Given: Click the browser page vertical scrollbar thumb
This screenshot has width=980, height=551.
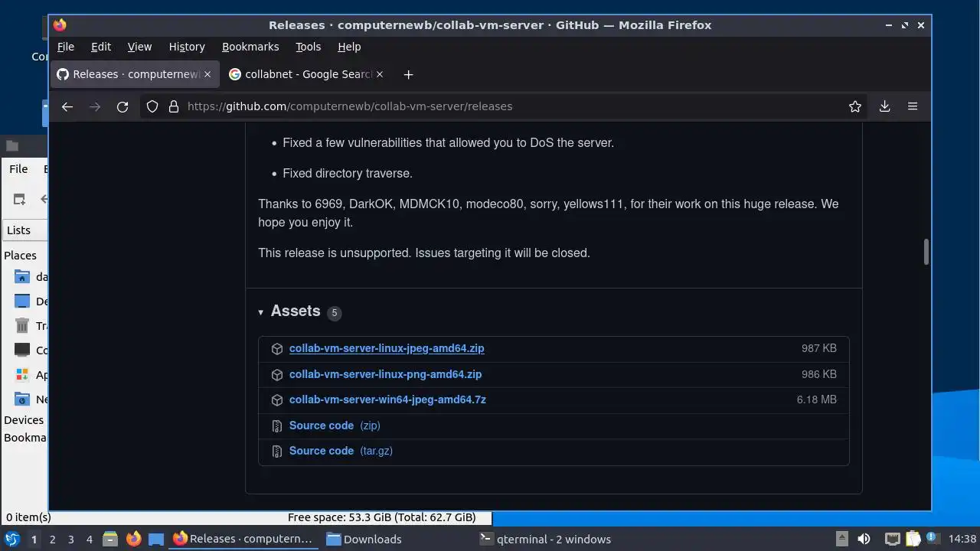Looking at the screenshot, I should [926, 252].
